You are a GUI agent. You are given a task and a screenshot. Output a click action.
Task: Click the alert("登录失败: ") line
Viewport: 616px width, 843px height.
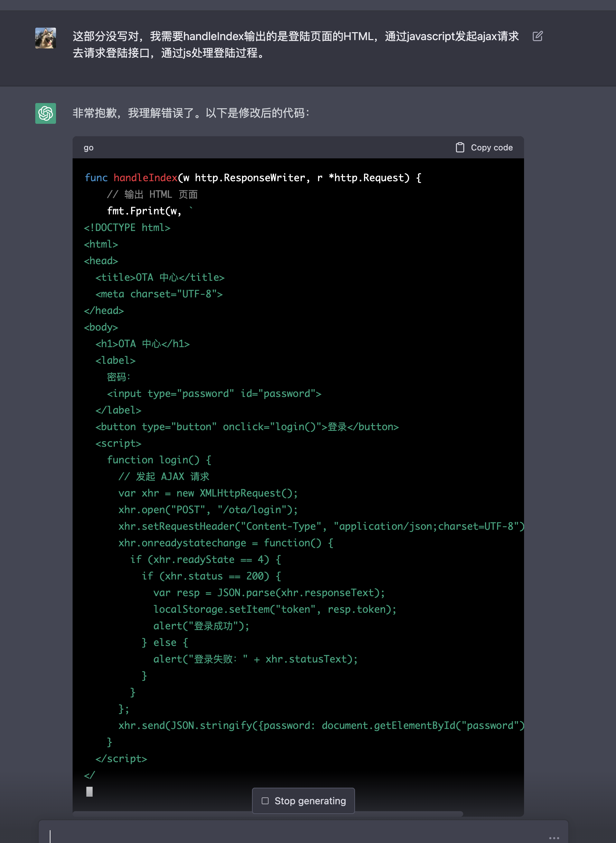coord(255,659)
